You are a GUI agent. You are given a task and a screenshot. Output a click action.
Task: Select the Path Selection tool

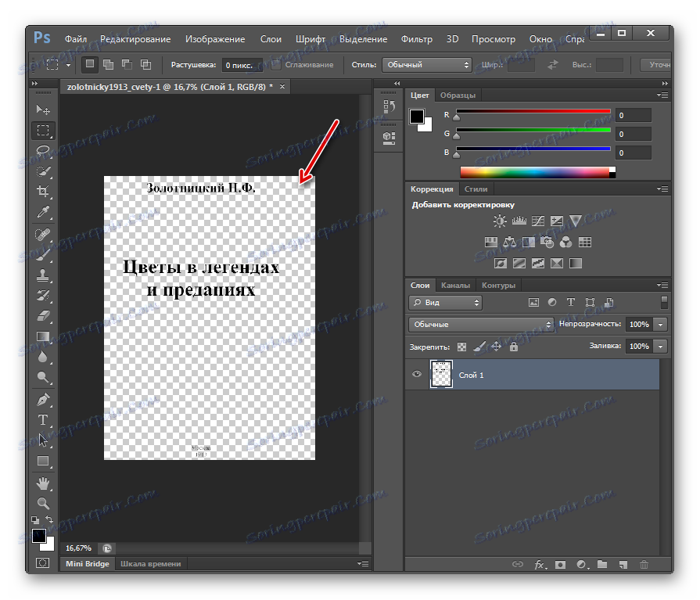tap(43, 440)
